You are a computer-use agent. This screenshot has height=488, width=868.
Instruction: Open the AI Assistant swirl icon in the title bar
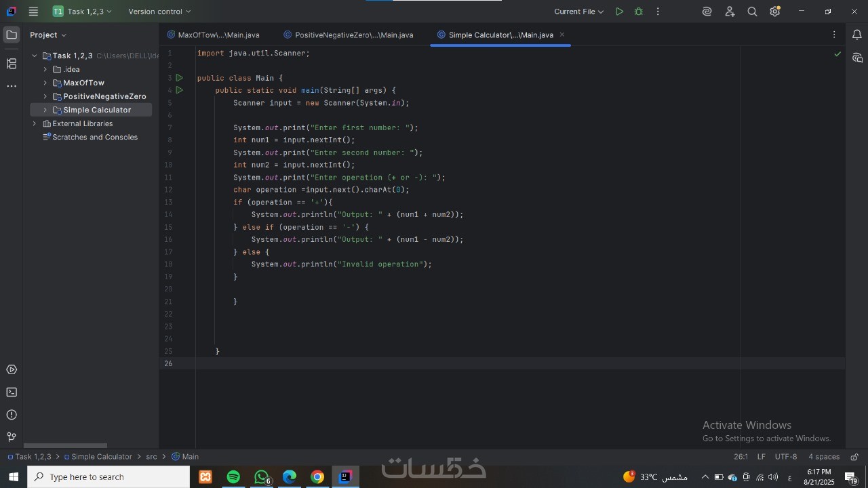(707, 12)
